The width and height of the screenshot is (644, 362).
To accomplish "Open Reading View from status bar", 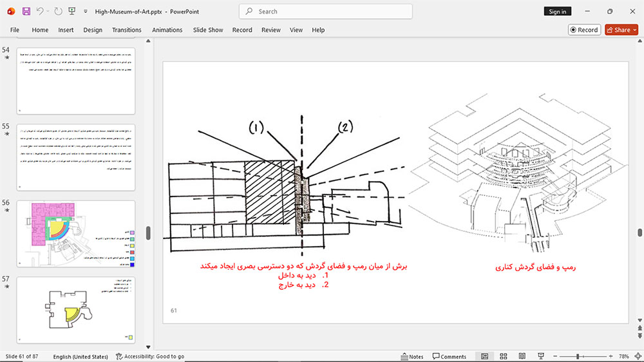I will click(522, 356).
